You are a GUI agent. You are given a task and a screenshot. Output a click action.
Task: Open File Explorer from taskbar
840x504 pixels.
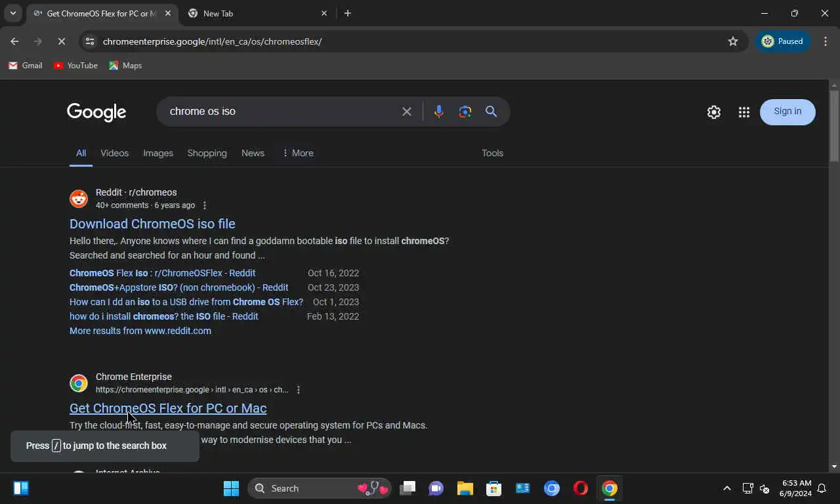pos(465,488)
